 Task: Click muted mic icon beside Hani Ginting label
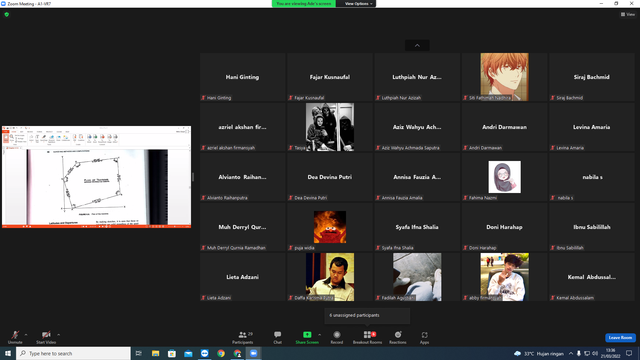(203, 98)
